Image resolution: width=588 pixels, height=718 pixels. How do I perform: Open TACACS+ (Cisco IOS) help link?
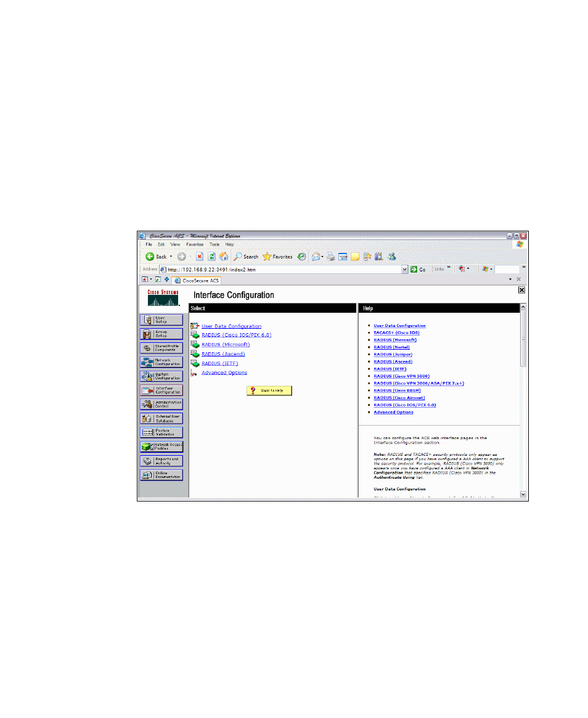(x=396, y=333)
